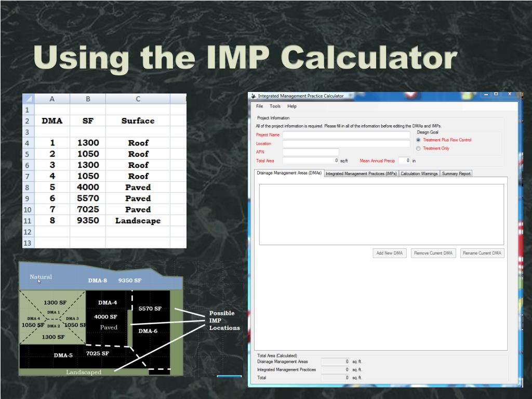Switch to Integrated Management Practices (IMPs) tab
The image size is (532, 399).
[362, 174]
